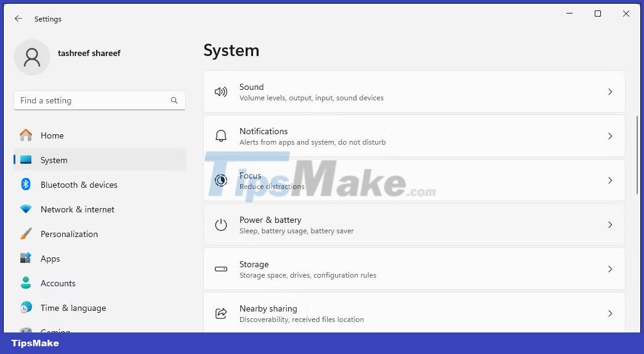Open Home in the sidebar
This screenshot has height=354, width=644.
click(x=100, y=135)
